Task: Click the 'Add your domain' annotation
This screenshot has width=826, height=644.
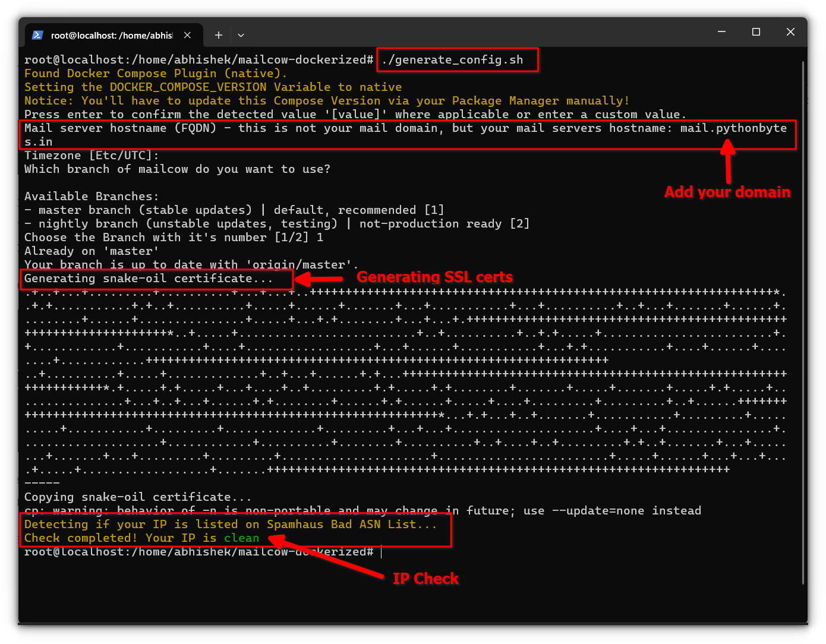Action: 727,192
